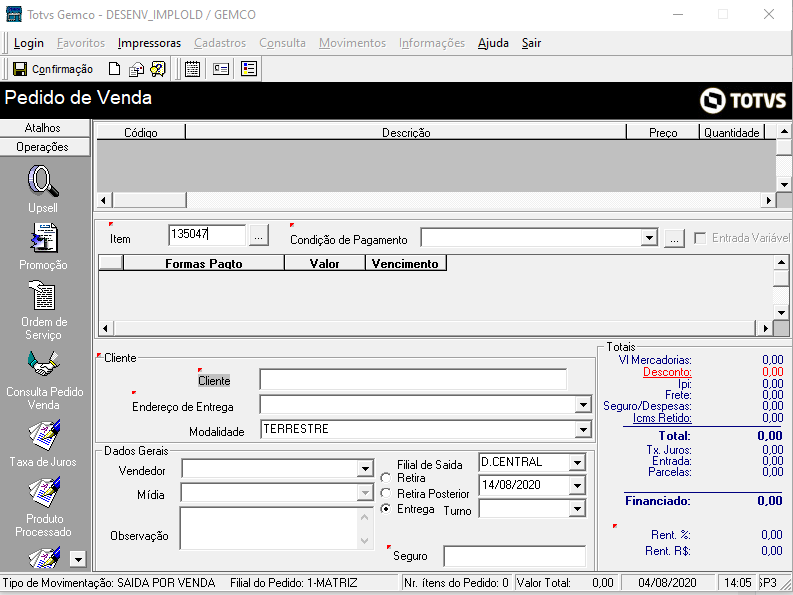793x595 pixels.
Task: Open the Ordem de Serviço shortcut
Action: pyautogui.click(x=43, y=295)
